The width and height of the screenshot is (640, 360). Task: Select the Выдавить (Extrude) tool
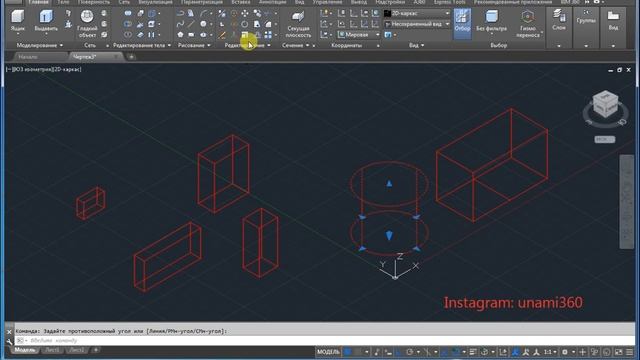tap(46, 20)
